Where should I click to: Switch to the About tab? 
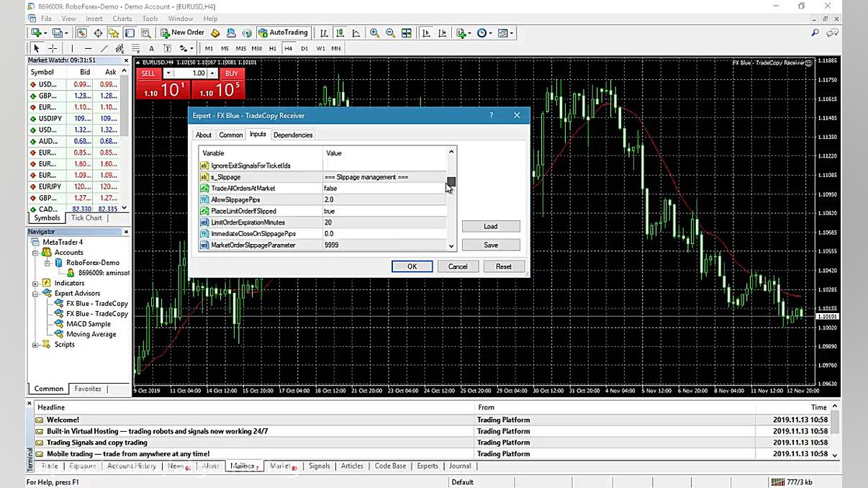pyautogui.click(x=204, y=135)
